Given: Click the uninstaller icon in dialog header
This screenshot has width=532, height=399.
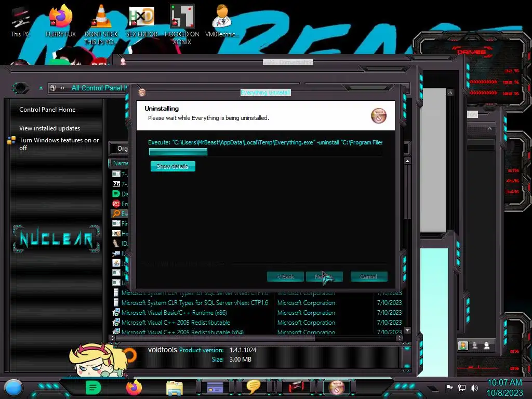Looking at the screenshot, I should (379, 116).
